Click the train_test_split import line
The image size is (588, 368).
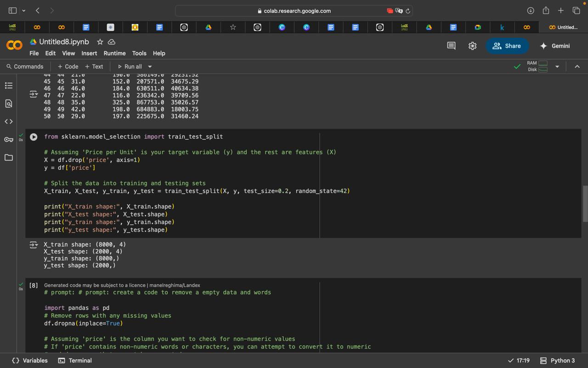(x=133, y=137)
